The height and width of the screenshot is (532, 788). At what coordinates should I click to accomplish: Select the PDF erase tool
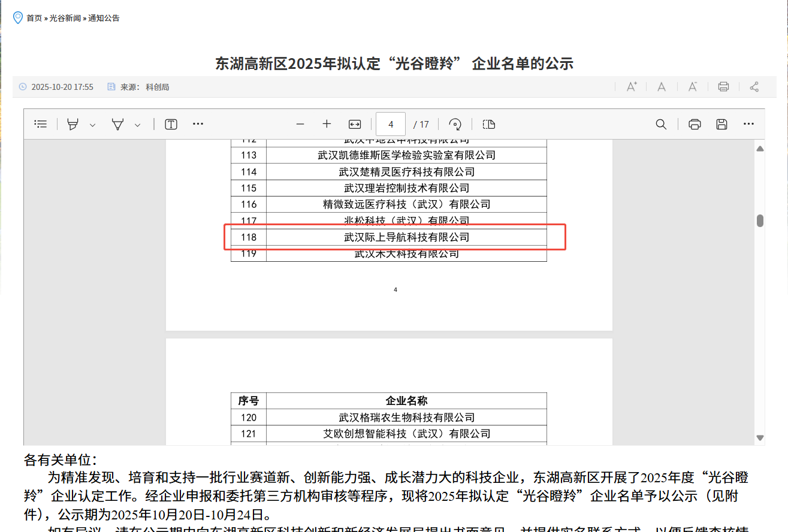(x=118, y=124)
